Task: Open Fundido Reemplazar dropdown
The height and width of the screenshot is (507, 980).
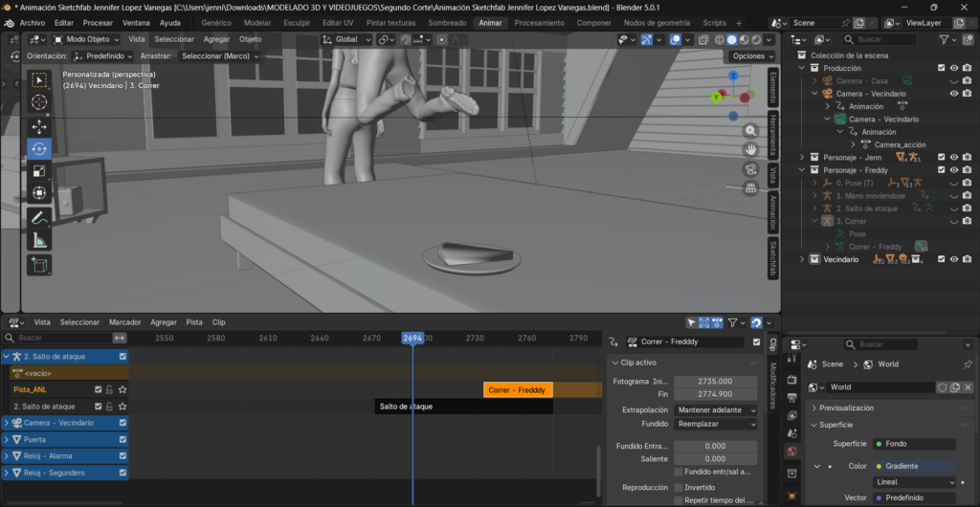Action: 716,424
